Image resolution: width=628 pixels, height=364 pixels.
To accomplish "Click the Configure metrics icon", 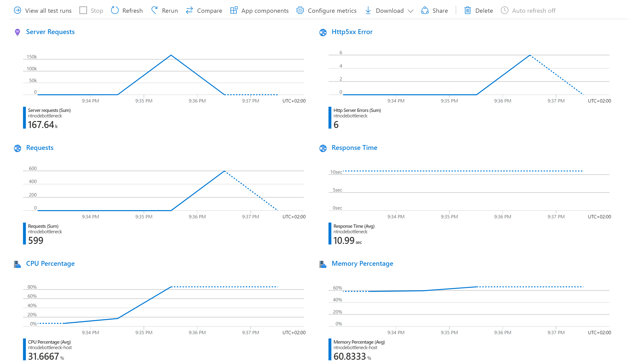I will point(300,10).
